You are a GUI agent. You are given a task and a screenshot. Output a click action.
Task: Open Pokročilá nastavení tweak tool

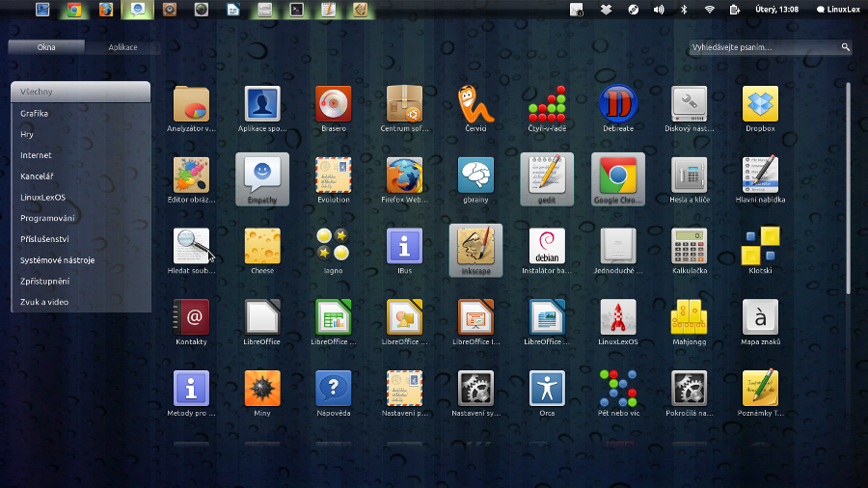click(690, 393)
